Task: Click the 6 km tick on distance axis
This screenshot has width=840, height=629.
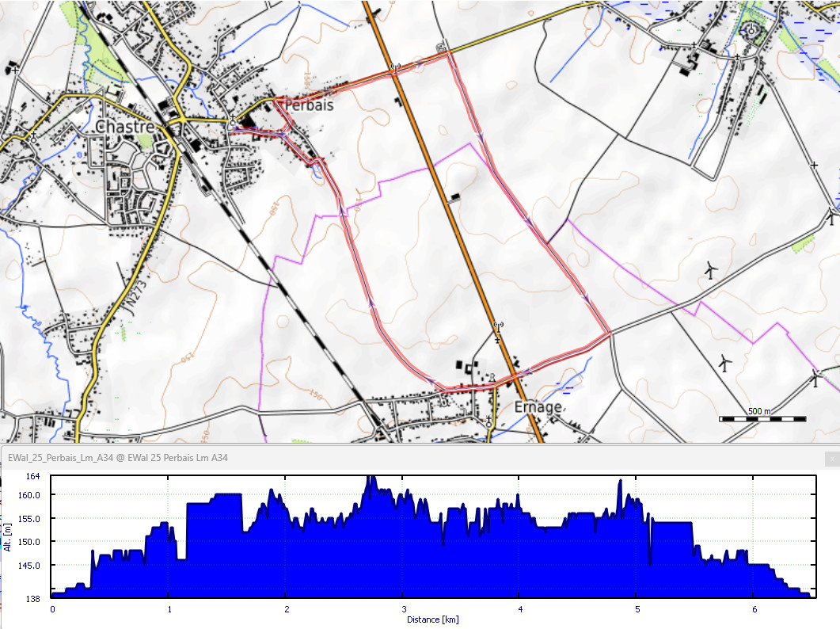Action: click(754, 609)
